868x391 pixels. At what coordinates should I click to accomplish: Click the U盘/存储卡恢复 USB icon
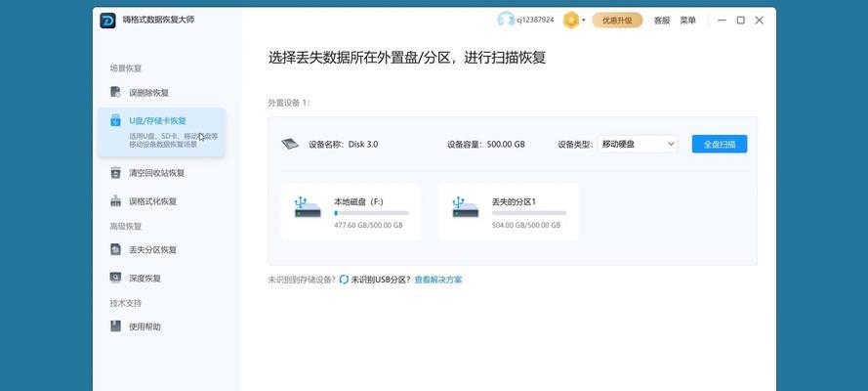coord(115,119)
